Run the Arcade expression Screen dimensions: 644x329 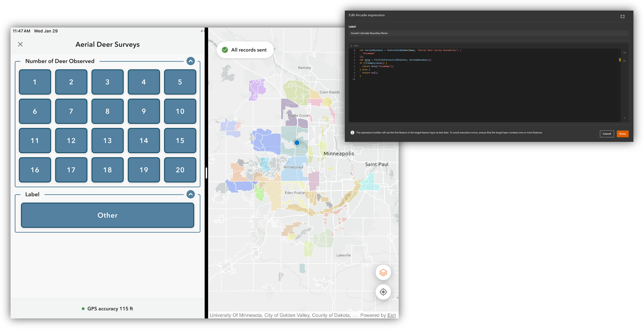click(x=355, y=46)
